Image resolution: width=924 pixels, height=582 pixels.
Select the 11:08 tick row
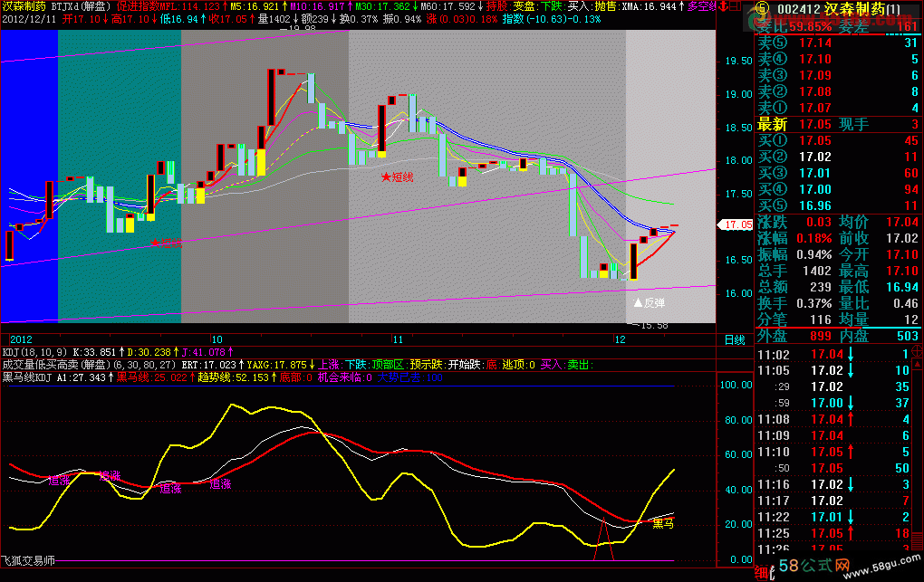[x=833, y=419]
